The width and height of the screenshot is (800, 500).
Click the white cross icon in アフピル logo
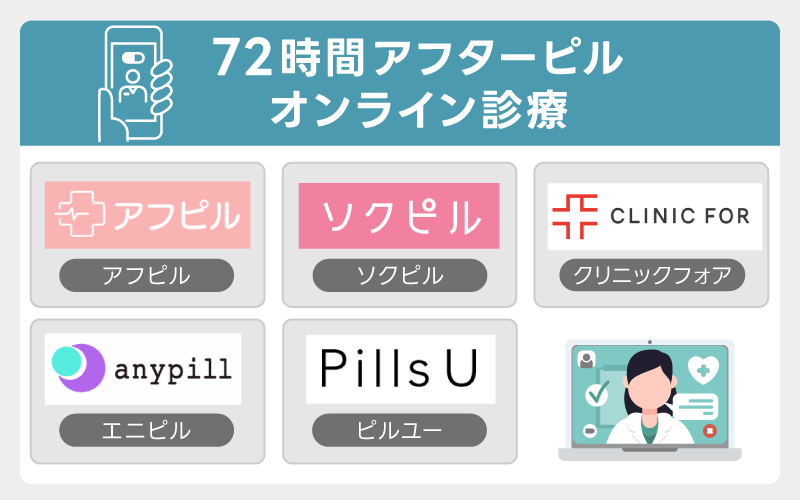pos(76,216)
